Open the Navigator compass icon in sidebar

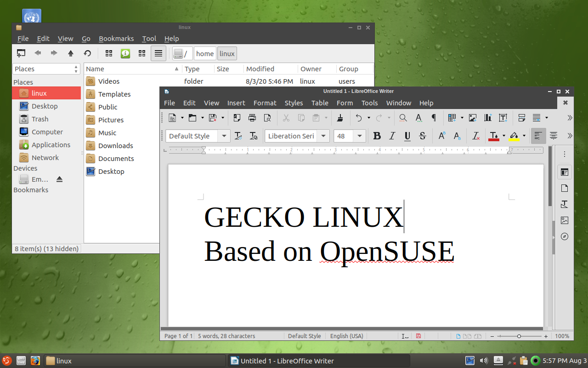(565, 236)
